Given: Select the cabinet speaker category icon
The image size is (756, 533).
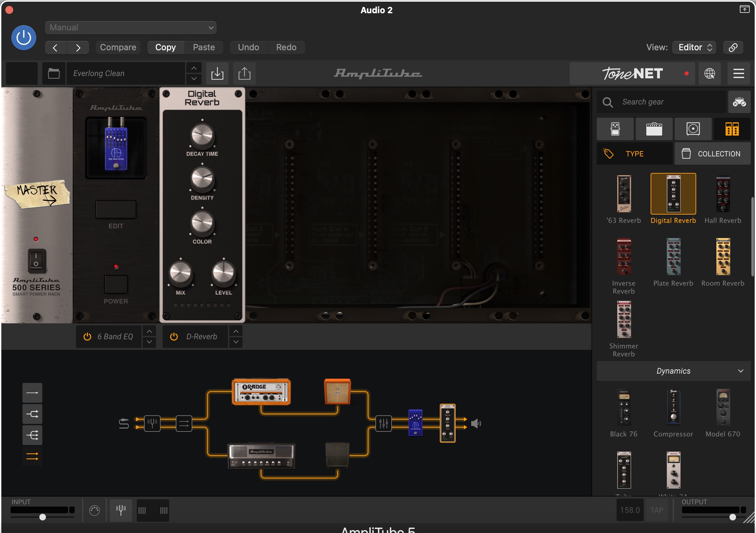Looking at the screenshot, I should click(x=693, y=129).
